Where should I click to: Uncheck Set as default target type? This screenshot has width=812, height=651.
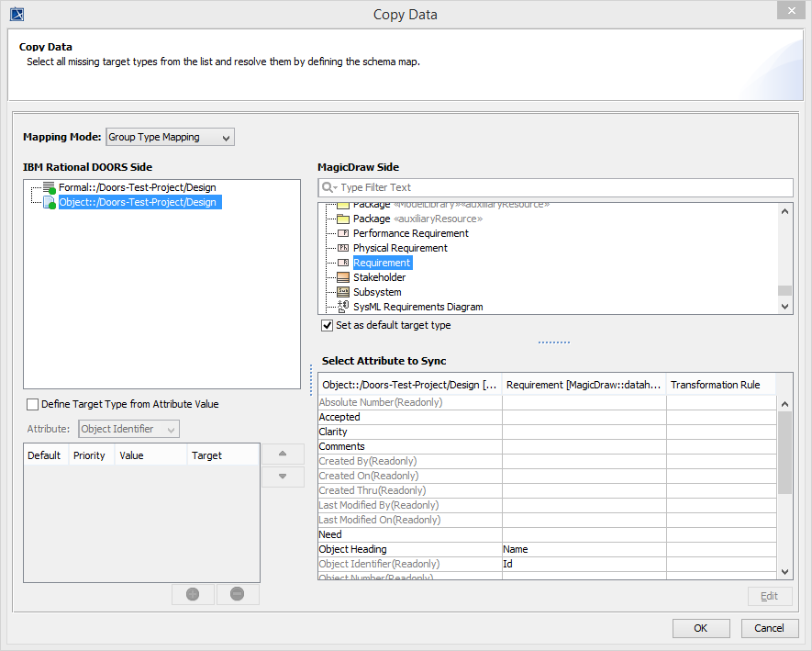click(327, 325)
